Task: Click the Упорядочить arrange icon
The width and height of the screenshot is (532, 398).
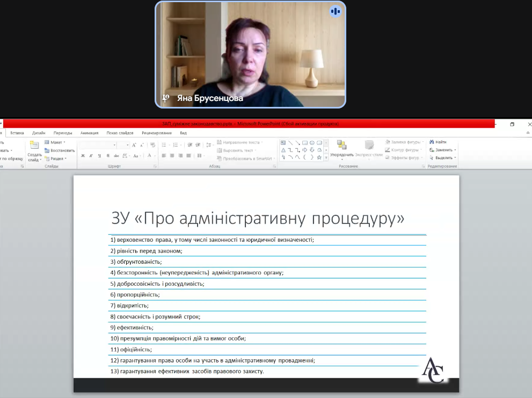Action: click(341, 147)
